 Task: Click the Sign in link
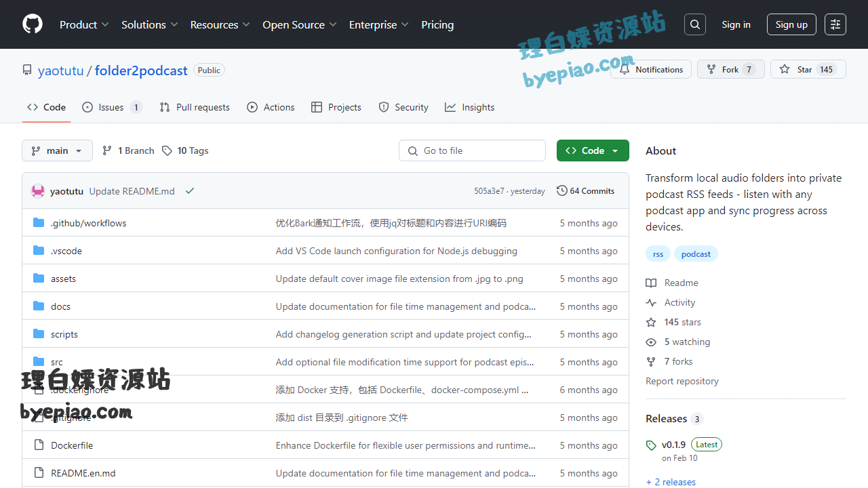tap(736, 24)
